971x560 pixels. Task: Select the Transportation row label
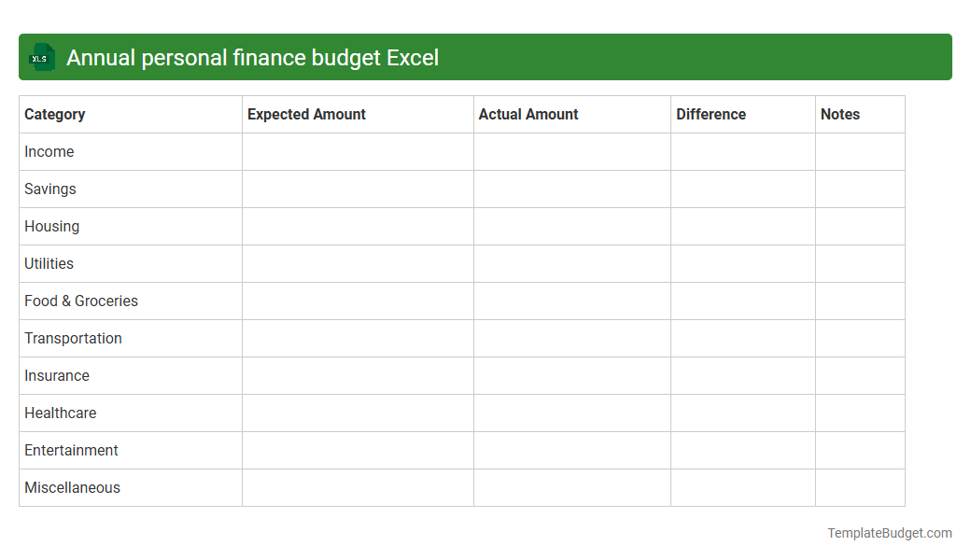click(73, 338)
